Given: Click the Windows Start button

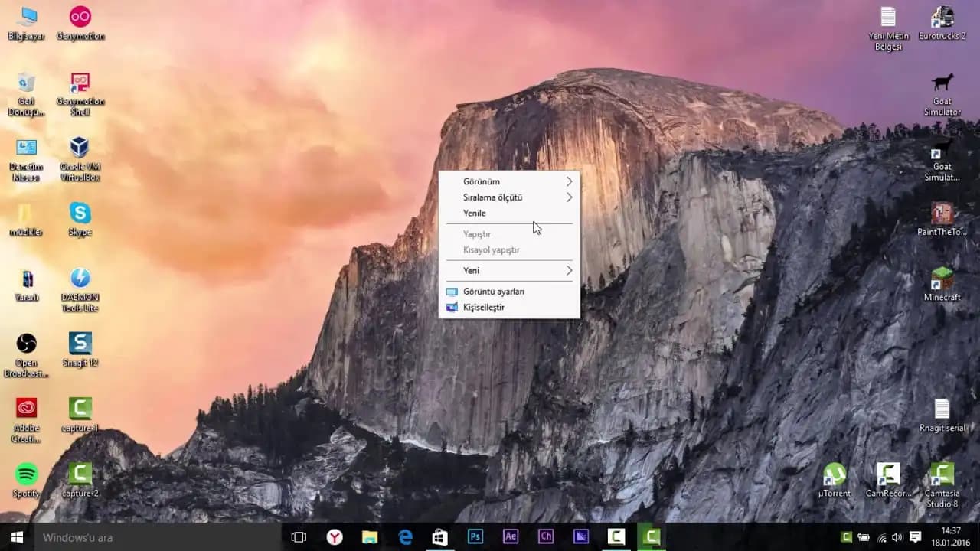Looking at the screenshot, I should coord(16,537).
